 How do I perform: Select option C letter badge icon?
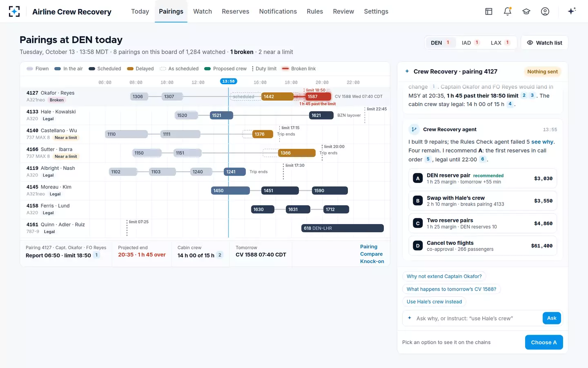tap(418, 223)
